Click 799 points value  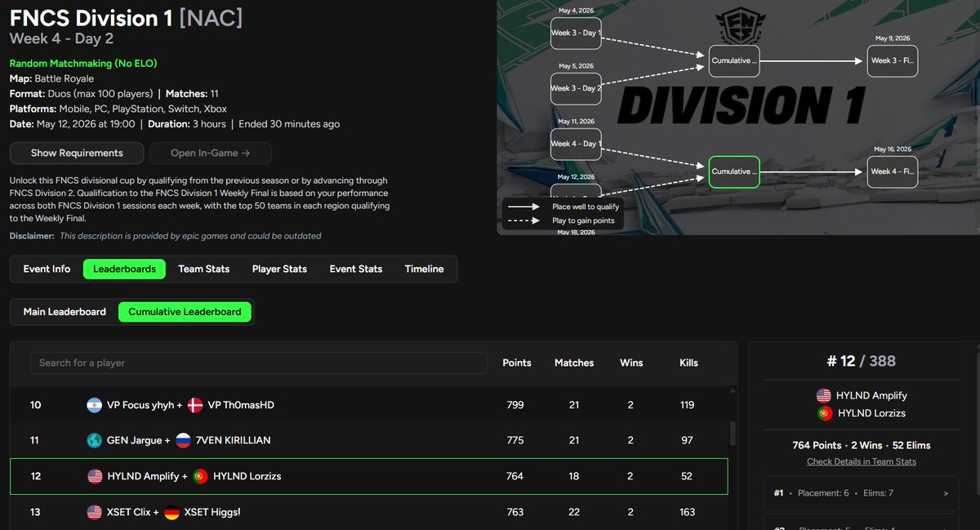click(x=514, y=405)
